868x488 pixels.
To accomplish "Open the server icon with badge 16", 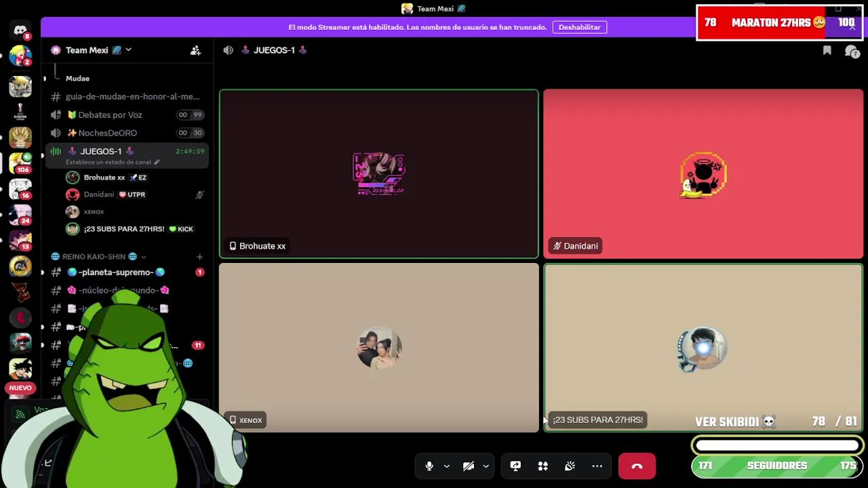I will coord(20,188).
